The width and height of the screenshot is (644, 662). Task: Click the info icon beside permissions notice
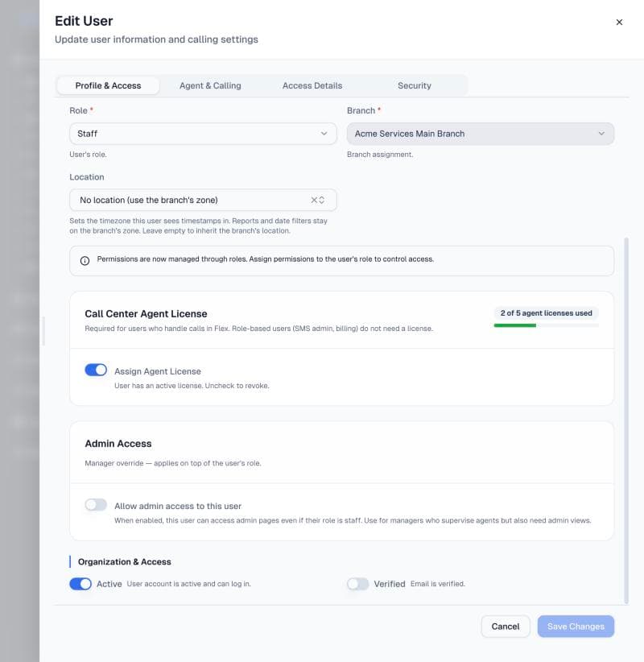tap(85, 260)
